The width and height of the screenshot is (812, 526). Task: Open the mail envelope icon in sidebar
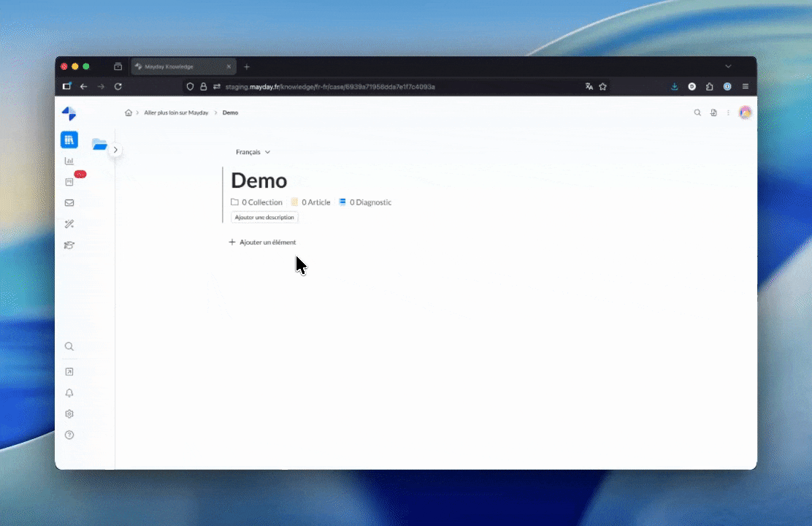[69, 203]
